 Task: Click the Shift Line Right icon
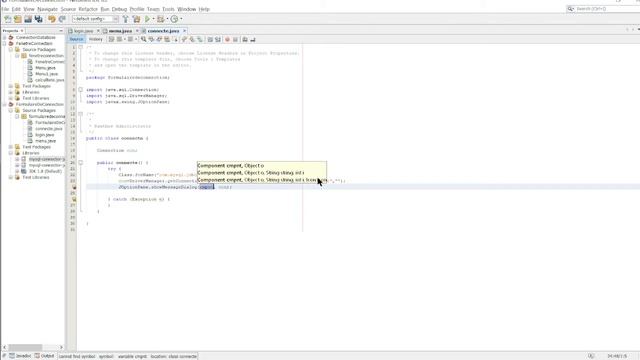(218, 40)
